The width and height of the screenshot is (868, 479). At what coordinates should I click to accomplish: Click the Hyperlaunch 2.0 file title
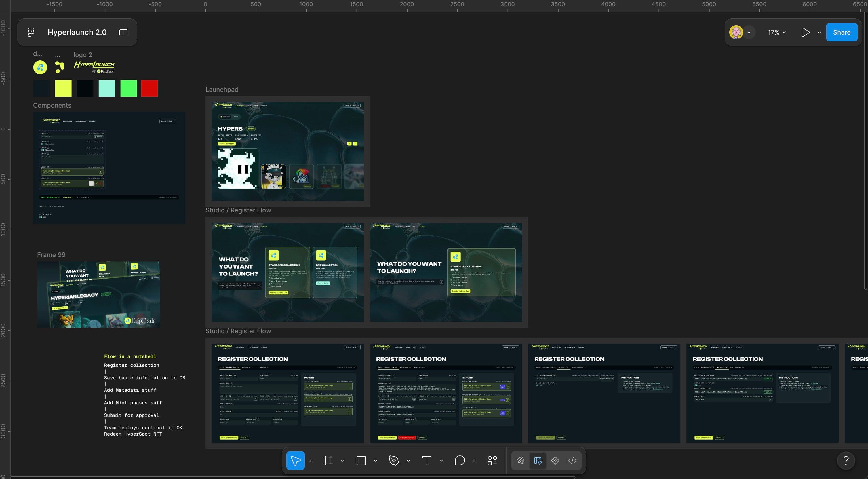coord(77,32)
